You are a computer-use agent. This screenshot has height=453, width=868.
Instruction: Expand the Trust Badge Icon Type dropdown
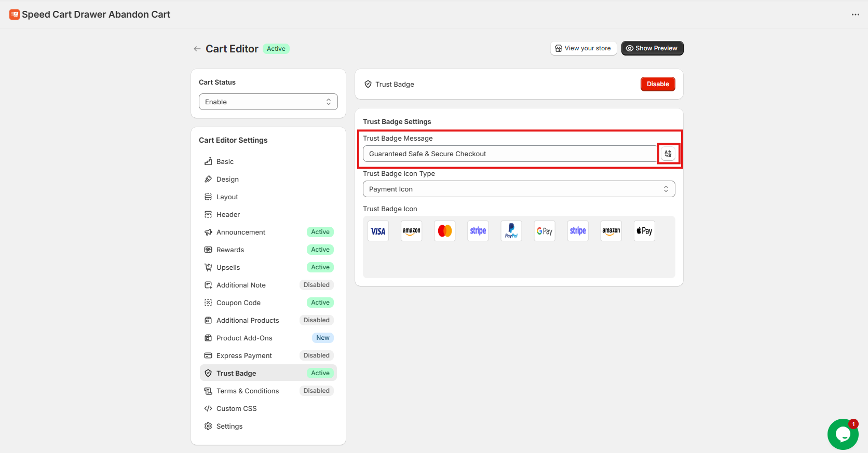pyautogui.click(x=519, y=189)
